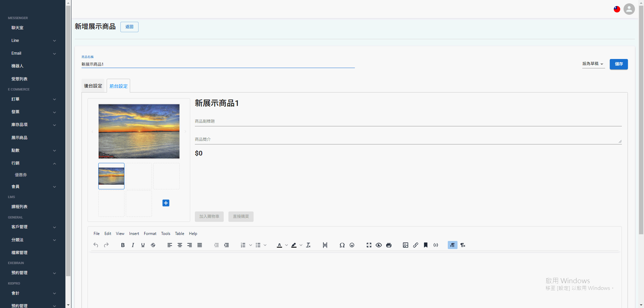This screenshot has width=644, height=308.
Task: Insert a bullet list with the toolbar icon
Action: pos(258,245)
